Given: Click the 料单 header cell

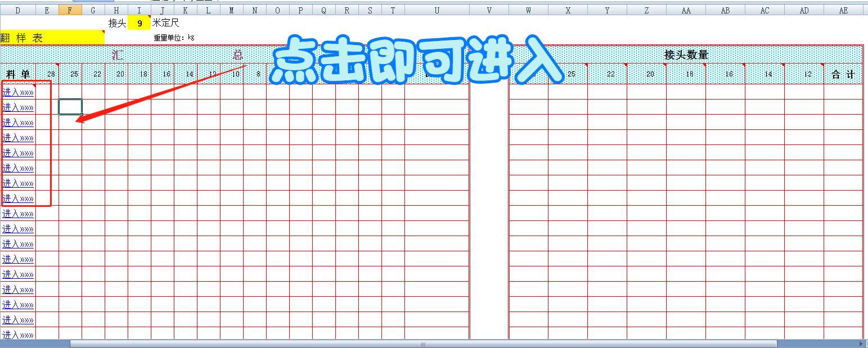Looking at the screenshot, I should click(x=18, y=74).
